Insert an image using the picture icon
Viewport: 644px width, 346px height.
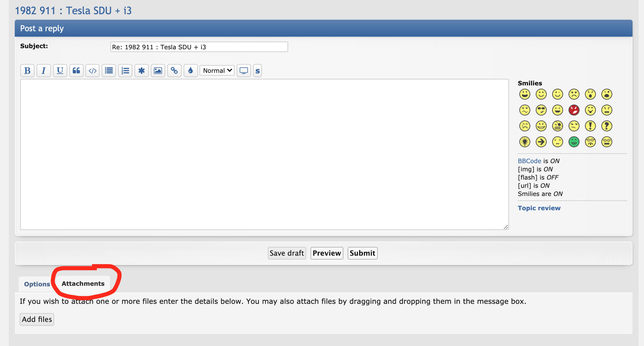pos(158,71)
